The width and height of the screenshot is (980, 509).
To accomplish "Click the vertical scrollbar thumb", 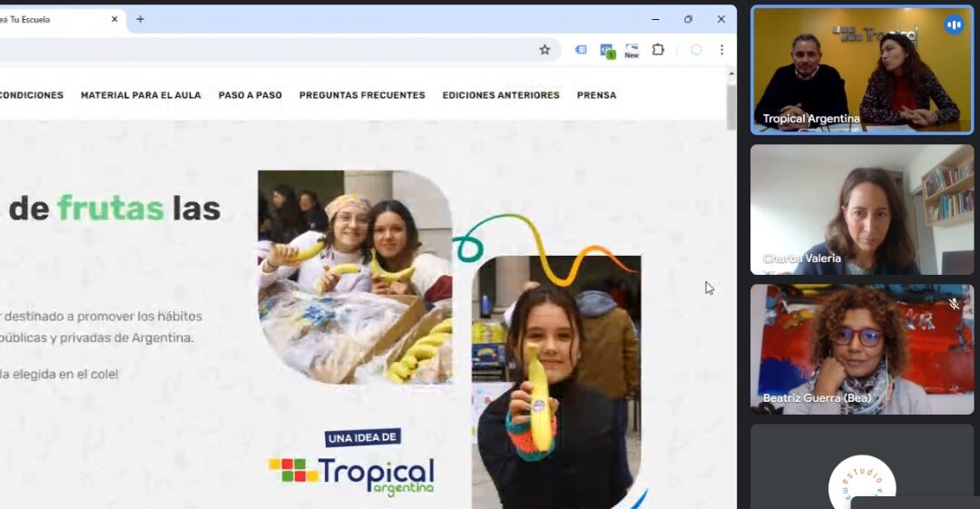I will [730, 106].
